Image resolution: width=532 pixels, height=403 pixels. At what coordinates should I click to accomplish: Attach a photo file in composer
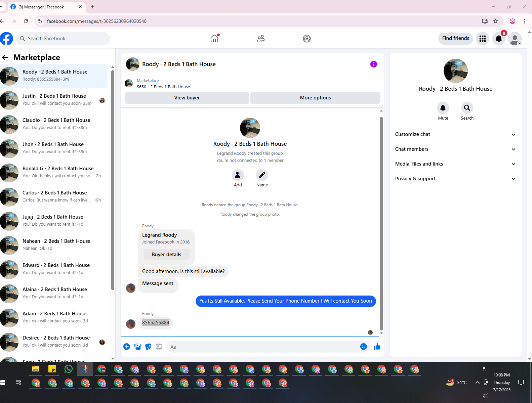(x=137, y=347)
